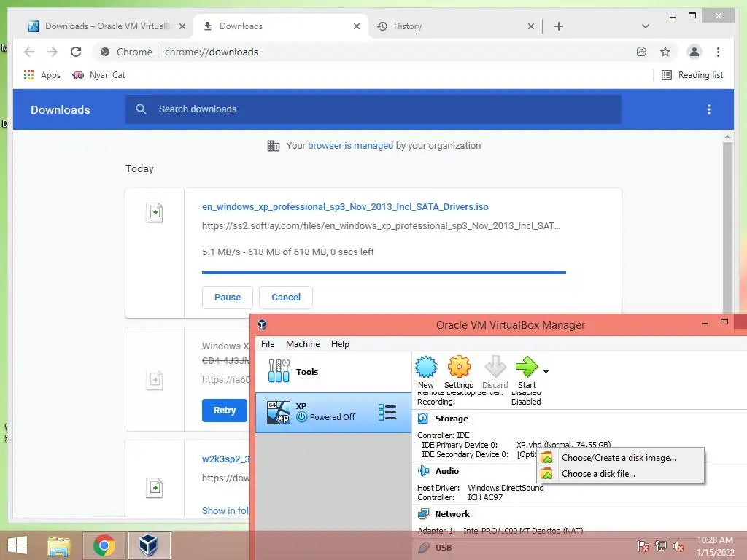The image size is (747, 560).
Task: Click the USB section icon
Action: pos(423,548)
